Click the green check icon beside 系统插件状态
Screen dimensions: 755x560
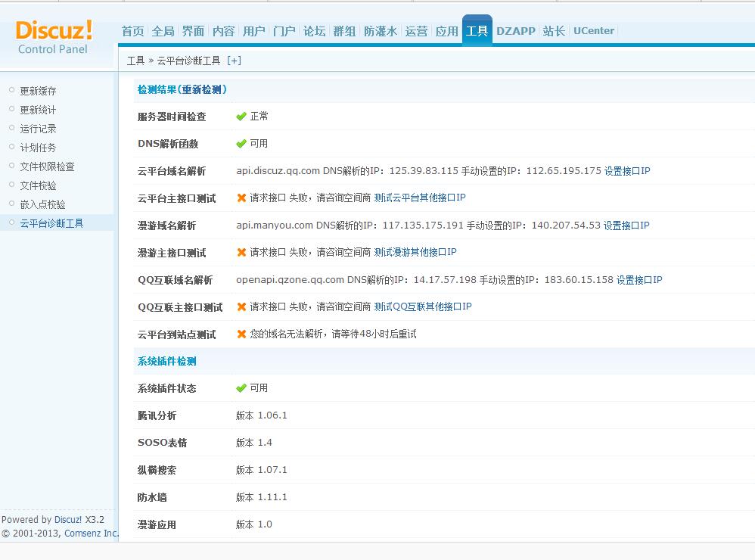point(241,388)
